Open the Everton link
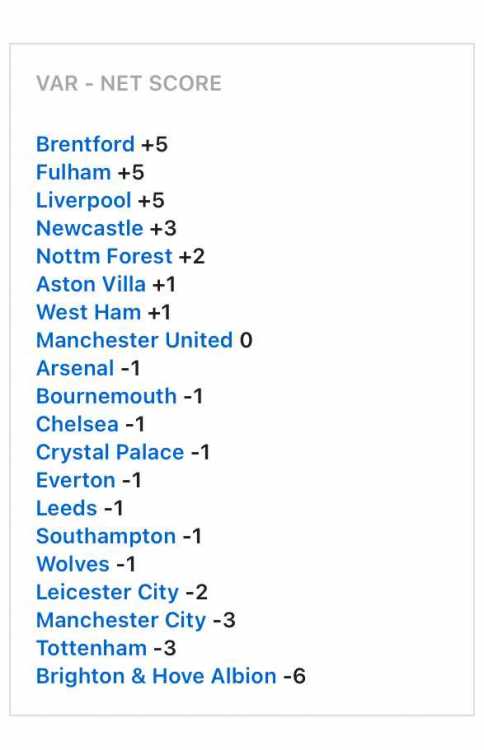The image size is (484, 750). 76,480
